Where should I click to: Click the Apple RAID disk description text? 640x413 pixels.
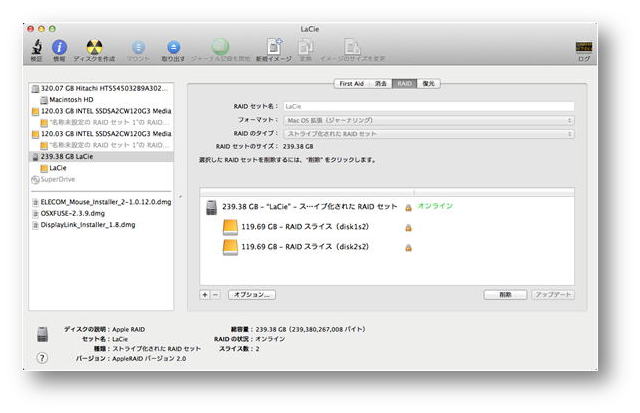coord(129,329)
